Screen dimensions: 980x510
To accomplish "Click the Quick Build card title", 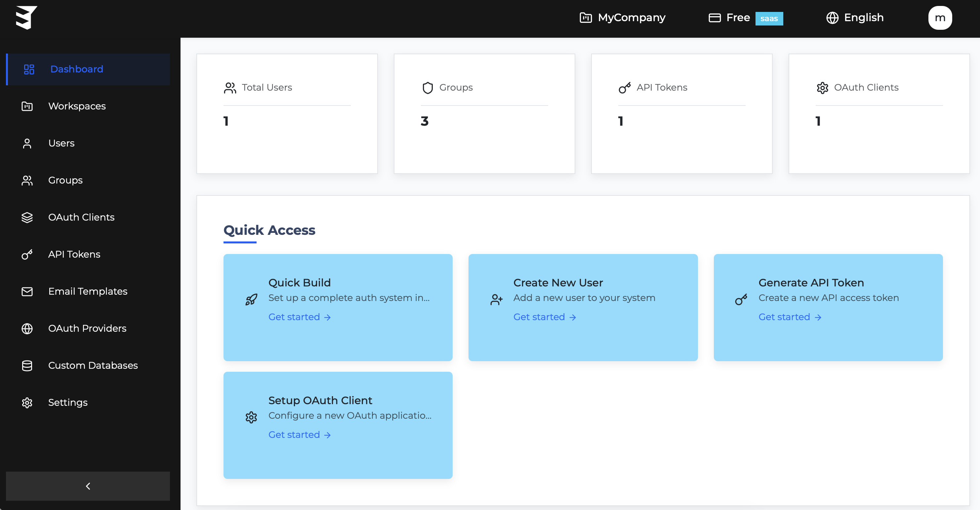I will pyautogui.click(x=300, y=283).
